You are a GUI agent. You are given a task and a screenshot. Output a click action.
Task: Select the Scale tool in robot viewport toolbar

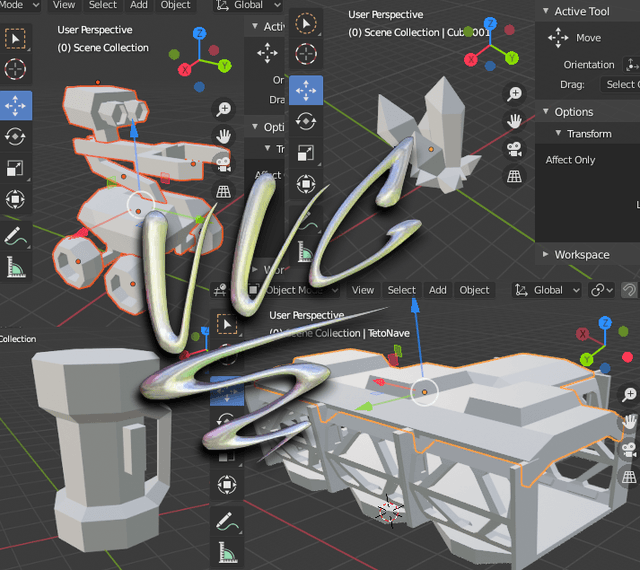pos(16,168)
